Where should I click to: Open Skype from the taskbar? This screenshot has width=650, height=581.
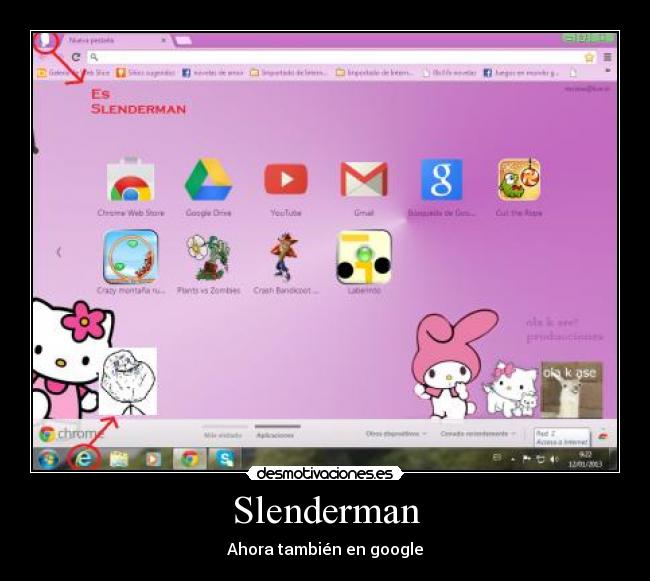[x=224, y=459]
